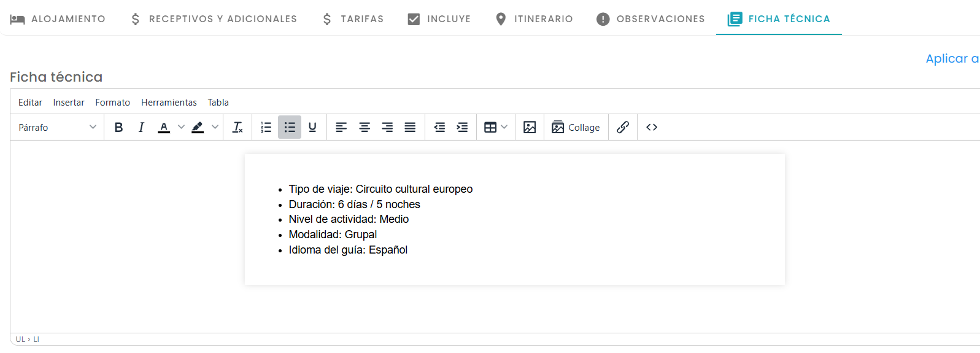Increase the list indent
This screenshot has width=980, height=353.
tap(462, 127)
